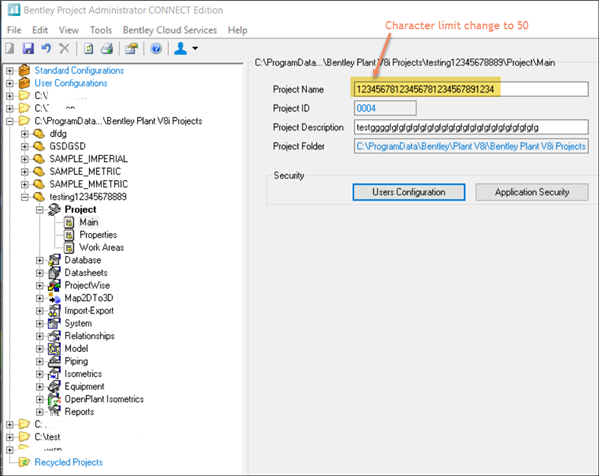Viewport: 599px width, 476px height.
Task: Click the blue Help question-mark icon
Action: click(156, 49)
